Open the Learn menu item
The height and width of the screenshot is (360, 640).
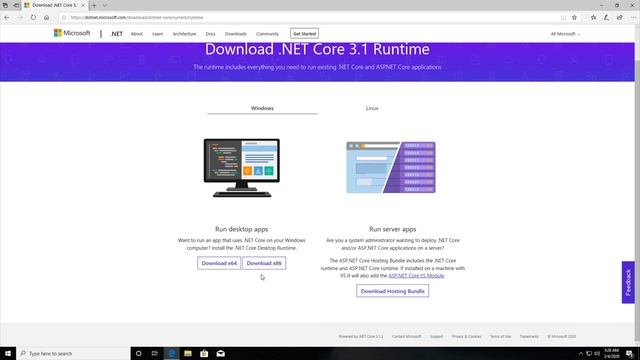(158, 34)
